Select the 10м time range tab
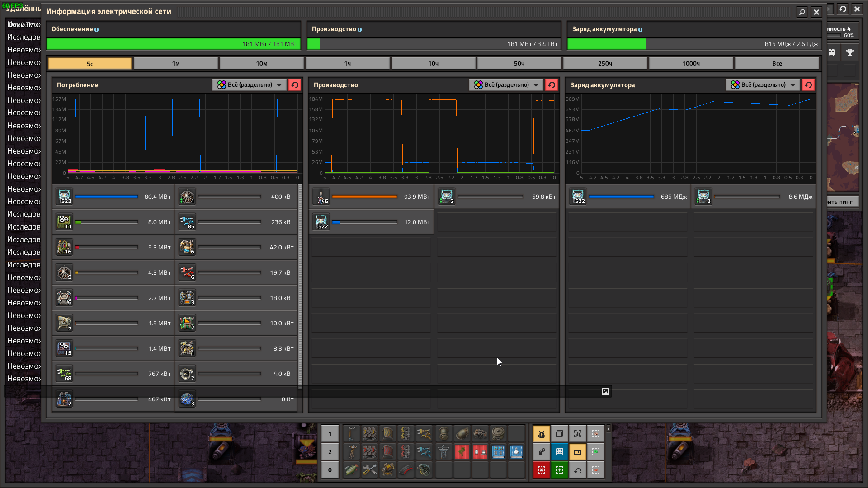 pyautogui.click(x=262, y=63)
